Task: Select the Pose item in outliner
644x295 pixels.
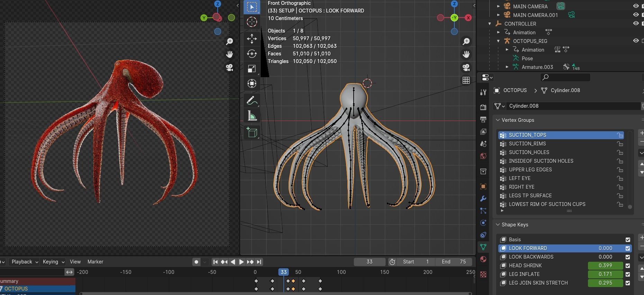Action: pyautogui.click(x=527, y=58)
